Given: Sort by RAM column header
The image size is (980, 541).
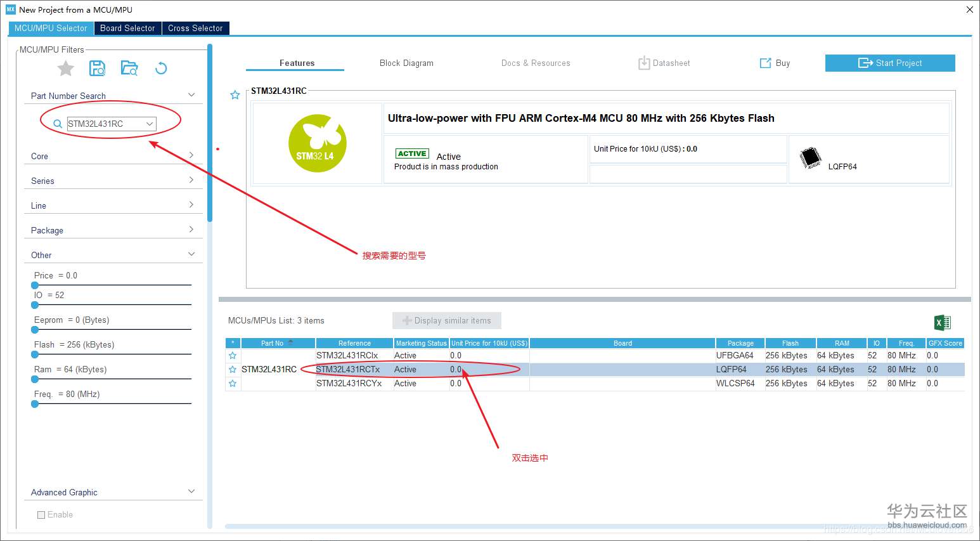Looking at the screenshot, I should (842, 343).
